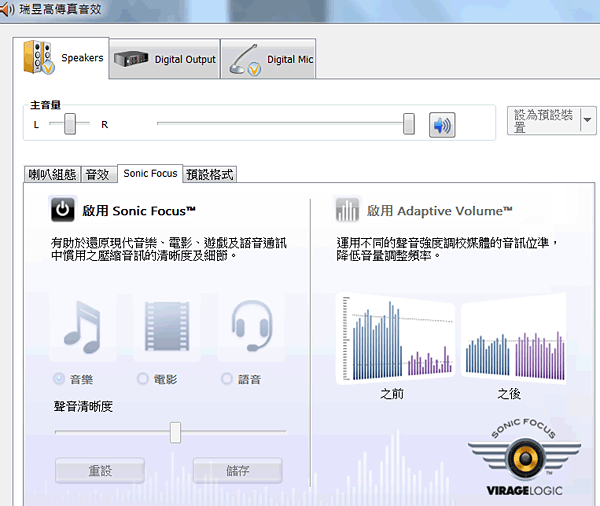Click the title bar speaker icon
600x506 pixels.
(x=7, y=9)
